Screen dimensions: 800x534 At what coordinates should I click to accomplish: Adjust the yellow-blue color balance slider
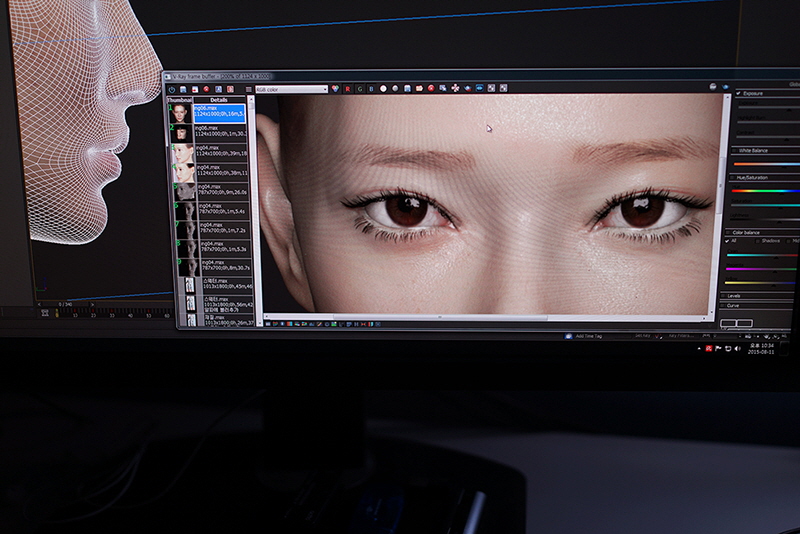coord(760,283)
